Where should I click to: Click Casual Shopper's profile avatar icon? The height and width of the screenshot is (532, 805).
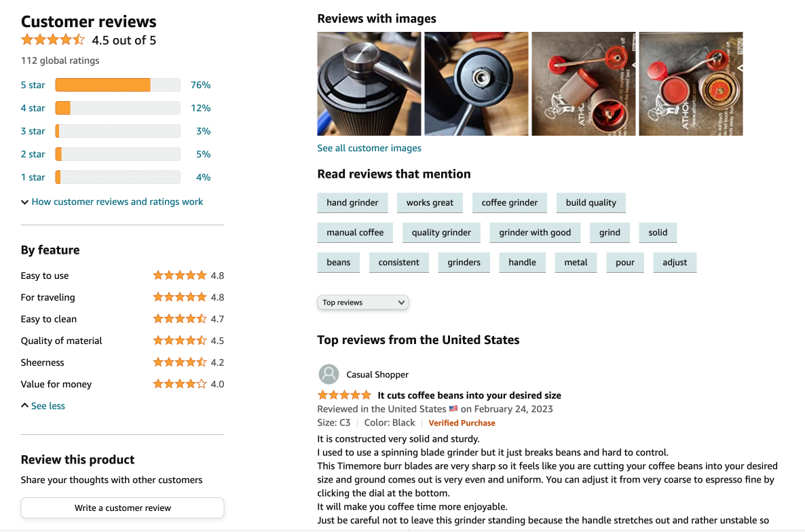329,374
